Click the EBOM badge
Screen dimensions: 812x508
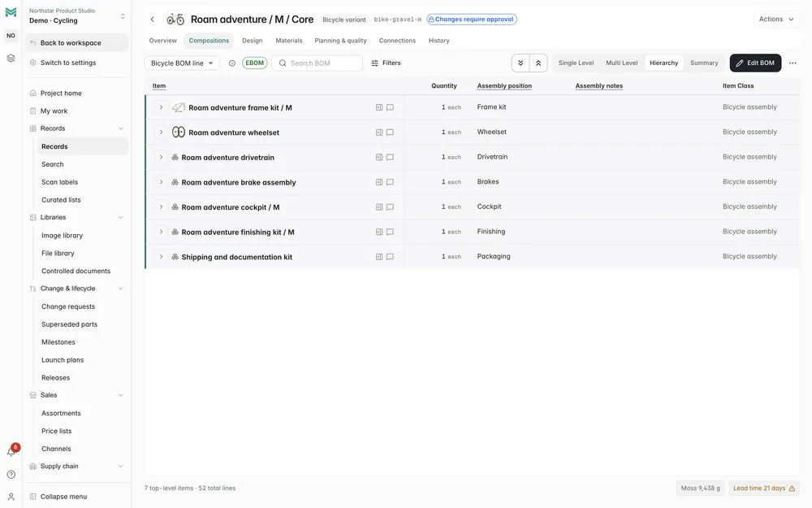(254, 63)
